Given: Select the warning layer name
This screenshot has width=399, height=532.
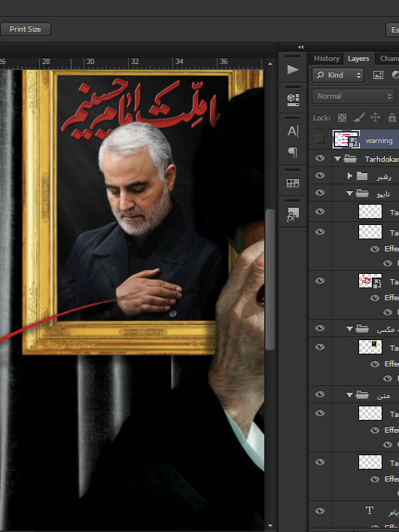Looking at the screenshot, I should click(379, 141).
